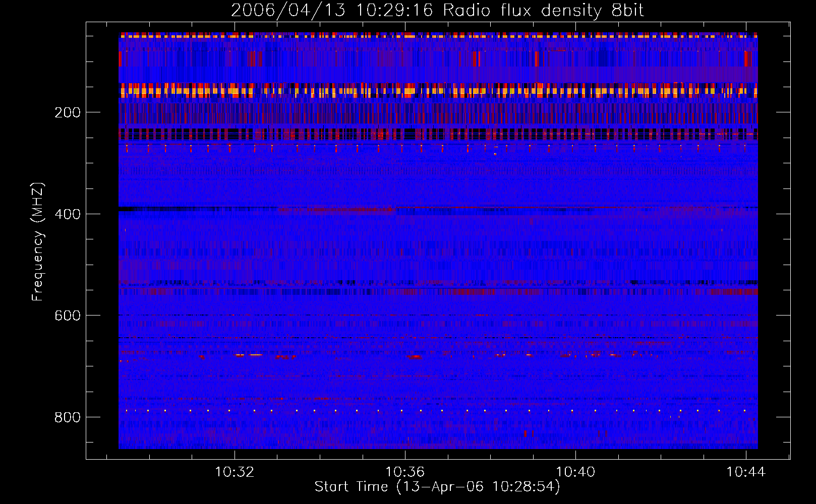The image size is (816, 504).
Task: Click the 10:36 time tick label
Action: [x=405, y=472]
